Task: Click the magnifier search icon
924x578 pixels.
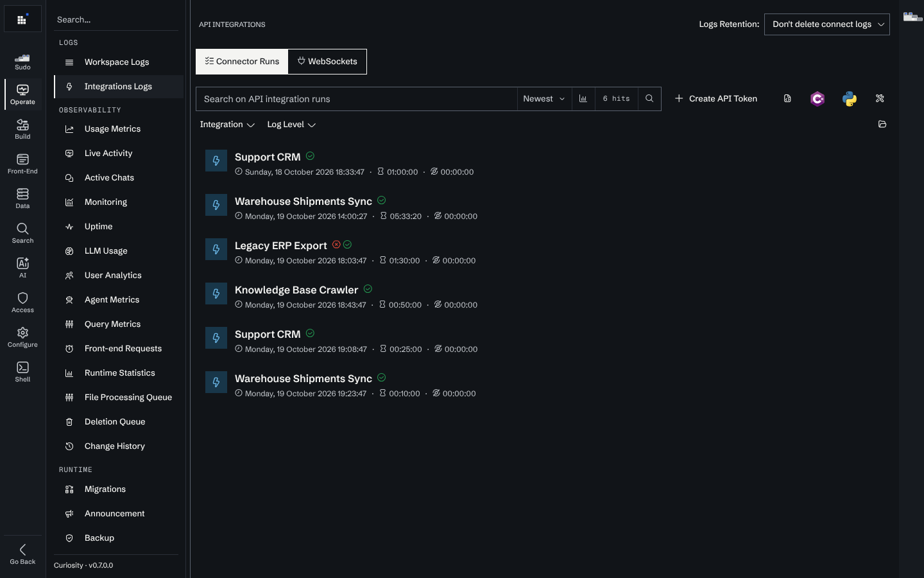Action: (x=649, y=99)
